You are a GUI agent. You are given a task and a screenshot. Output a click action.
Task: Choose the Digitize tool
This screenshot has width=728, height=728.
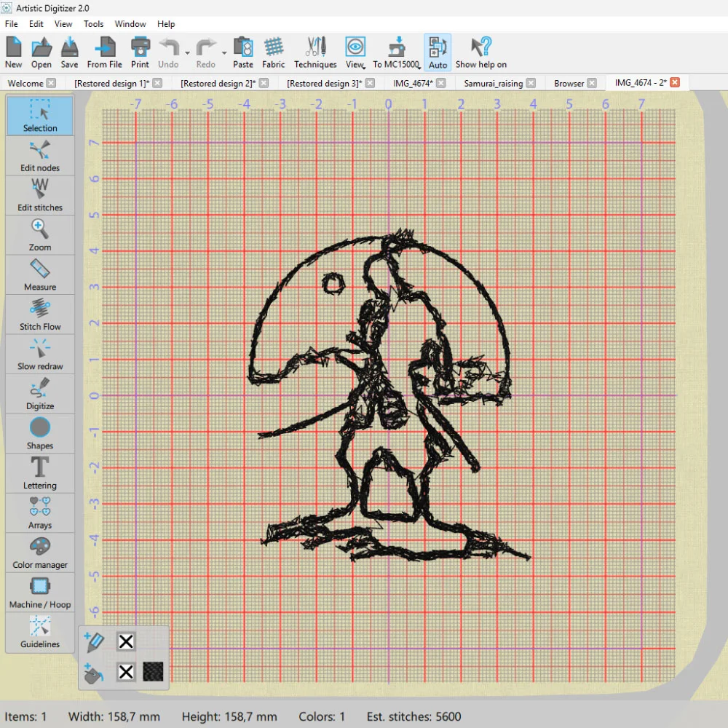pyautogui.click(x=40, y=394)
